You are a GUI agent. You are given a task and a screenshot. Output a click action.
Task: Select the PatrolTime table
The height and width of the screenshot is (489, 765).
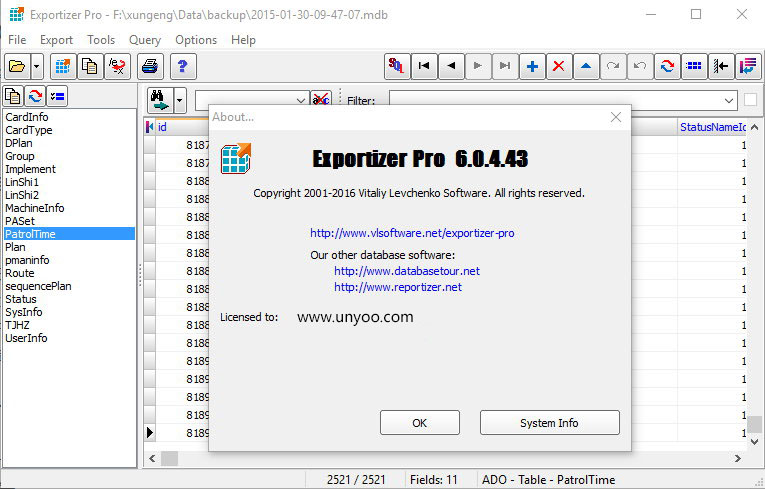[x=69, y=234]
